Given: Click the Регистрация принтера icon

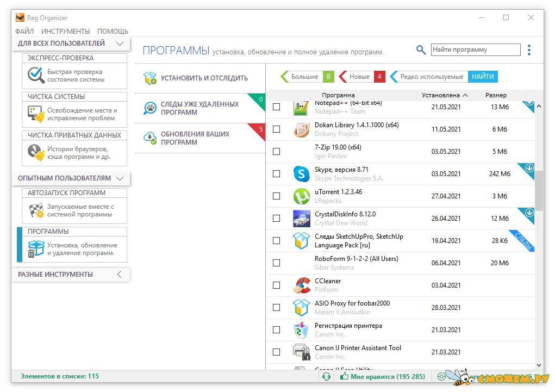Looking at the screenshot, I should 301,330.
